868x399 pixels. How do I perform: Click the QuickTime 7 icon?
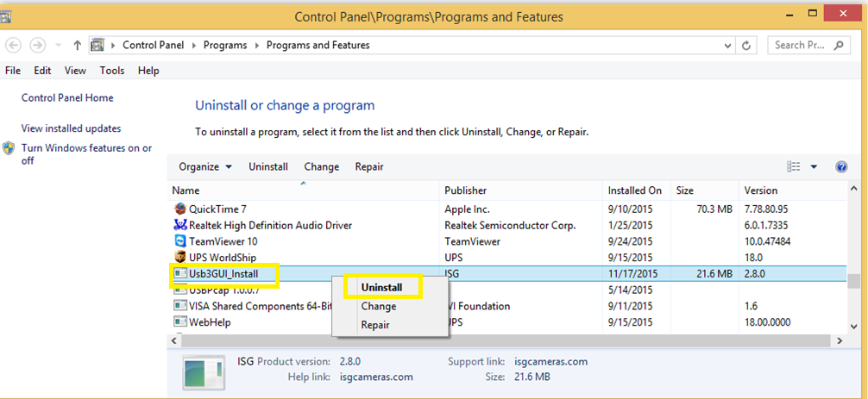180,209
